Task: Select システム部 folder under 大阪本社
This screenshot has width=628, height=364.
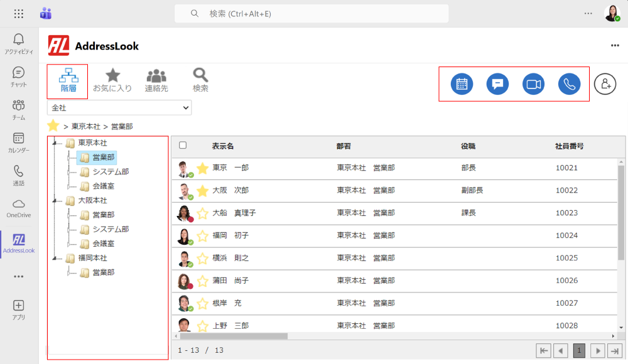Action: (x=110, y=229)
